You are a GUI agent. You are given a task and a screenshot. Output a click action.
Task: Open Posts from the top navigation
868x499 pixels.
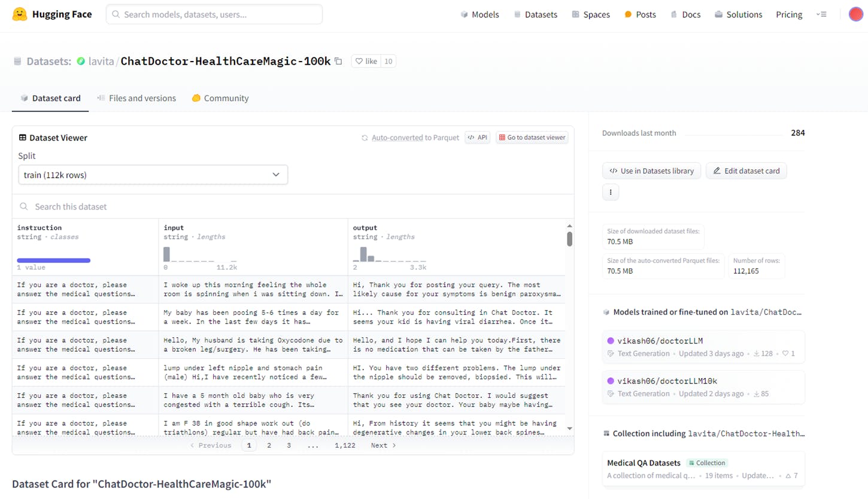tap(640, 14)
